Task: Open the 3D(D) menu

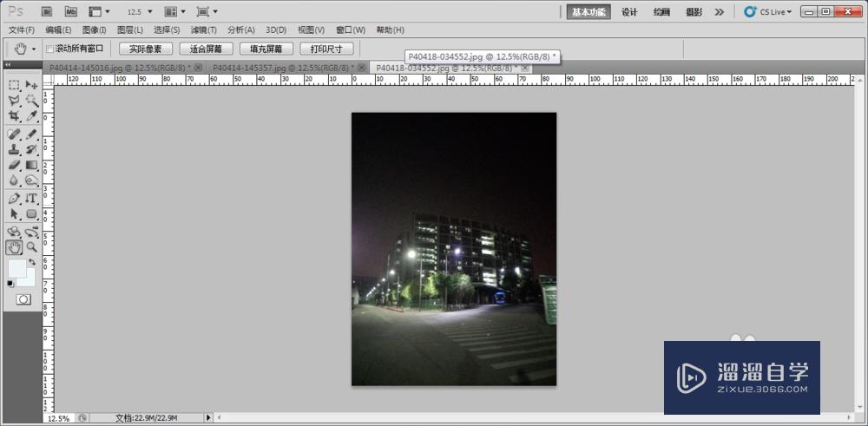Action: (x=276, y=29)
